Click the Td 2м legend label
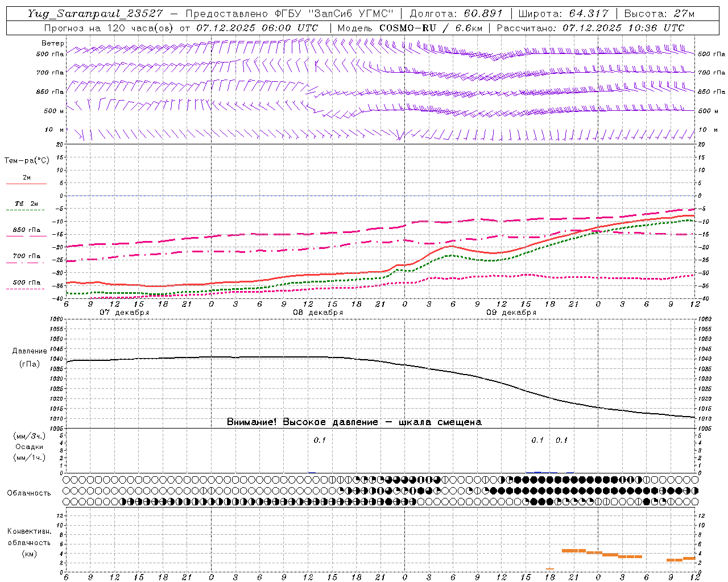The width and height of the screenshot is (728, 582). pyautogui.click(x=26, y=203)
